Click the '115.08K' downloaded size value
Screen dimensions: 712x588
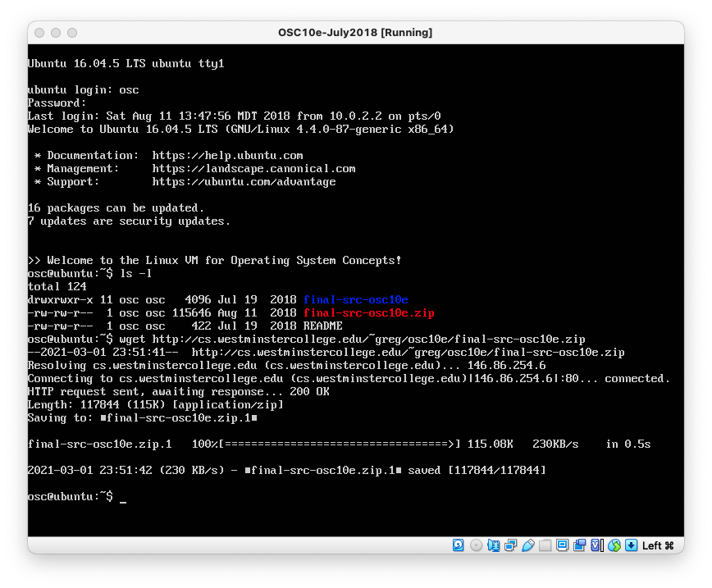491,444
